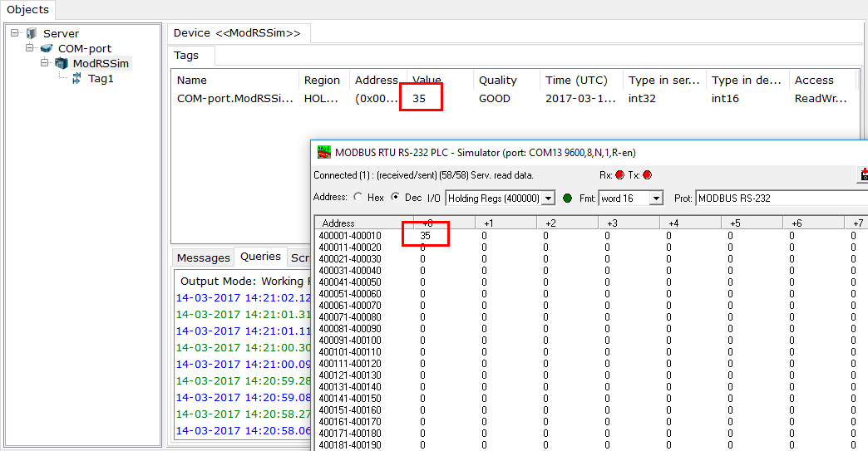This screenshot has height=451, width=868.
Task: Open the Holding Regs I/O dropdown
Action: pos(548,198)
